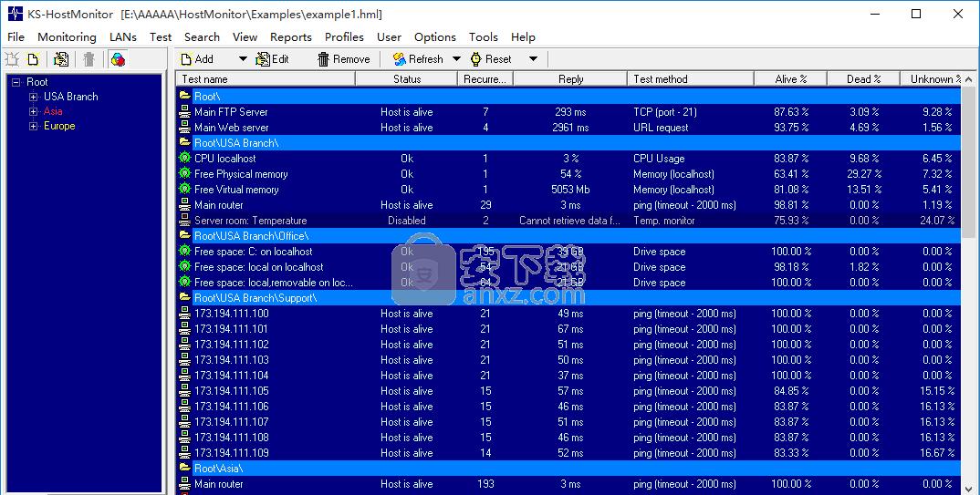Open the Profiles menu
The height and width of the screenshot is (495, 980).
coord(344,37)
